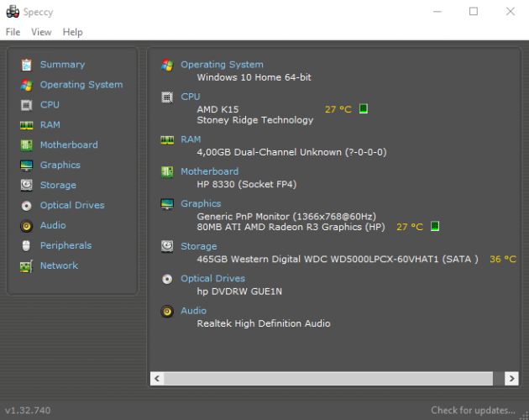Screen dimensions: 529x420
Task: Click the Graphics monitor icon in summary panel
Action: tap(167, 204)
